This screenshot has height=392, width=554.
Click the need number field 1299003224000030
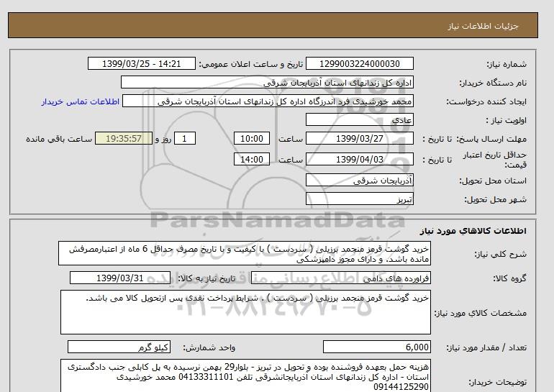pos(359,63)
